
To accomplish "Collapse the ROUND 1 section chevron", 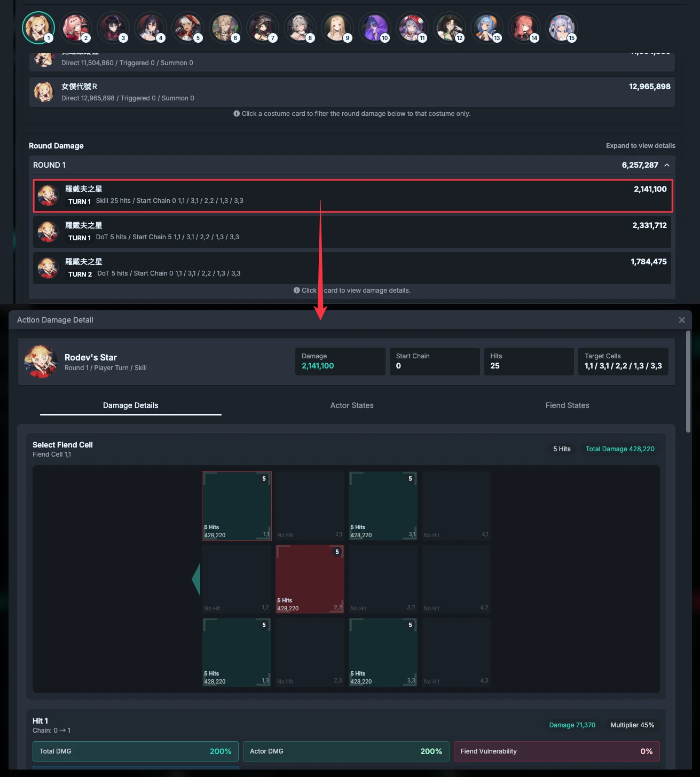I will (667, 165).
